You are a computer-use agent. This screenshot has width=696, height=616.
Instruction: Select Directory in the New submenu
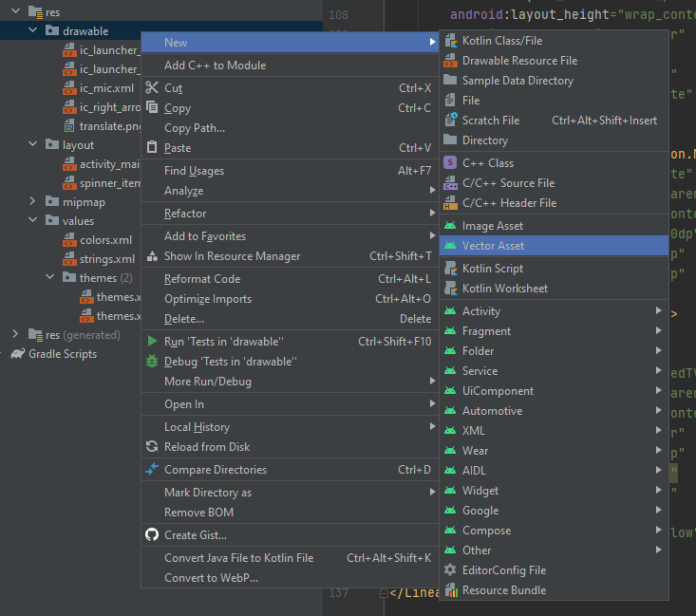point(554,140)
